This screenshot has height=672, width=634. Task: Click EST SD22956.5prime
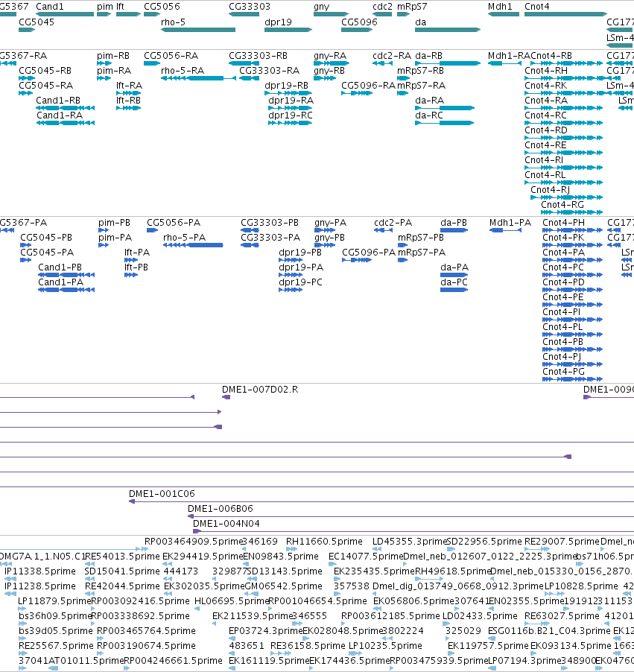pyautogui.click(x=484, y=542)
